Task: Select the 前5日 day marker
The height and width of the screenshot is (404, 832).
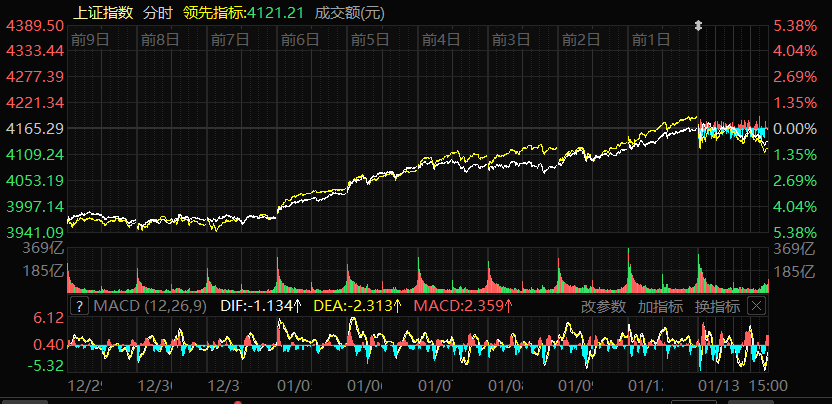Action: click(x=370, y=40)
